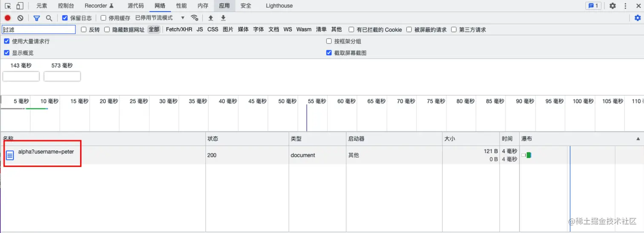Filter by 文档 requests
The image size is (644, 233).
pyautogui.click(x=274, y=29)
